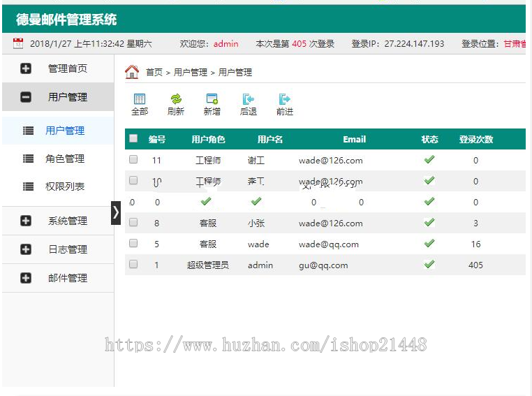The image size is (532, 396).
Task: Check the box for user wade
Action: pyautogui.click(x=133, y=243)
